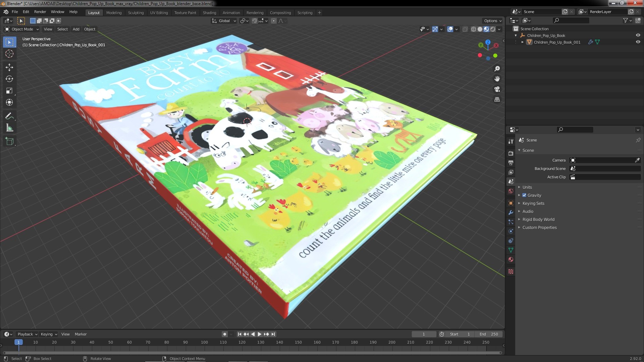Select the Scale tool
Viewport: 644px width, 362px height.
tap(9, 91)
